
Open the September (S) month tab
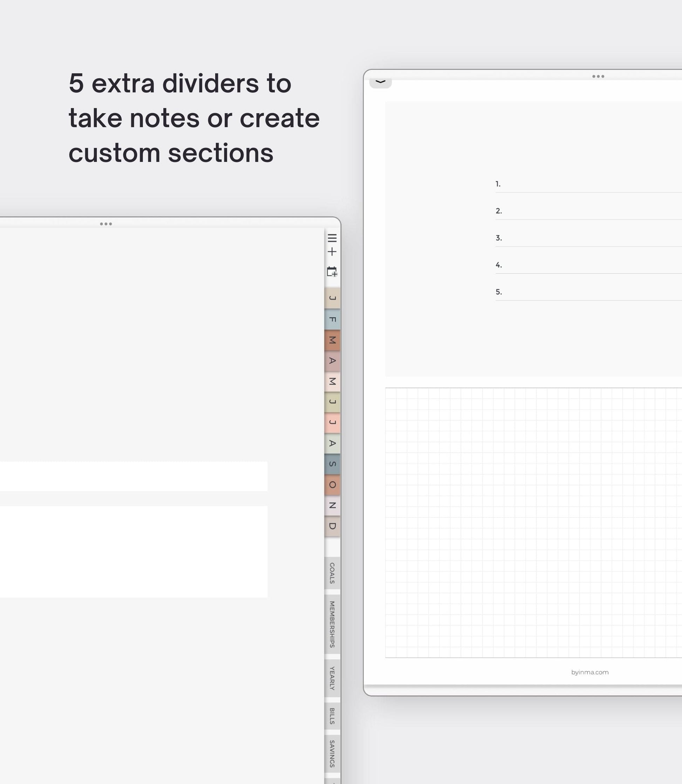pos(332,464)
